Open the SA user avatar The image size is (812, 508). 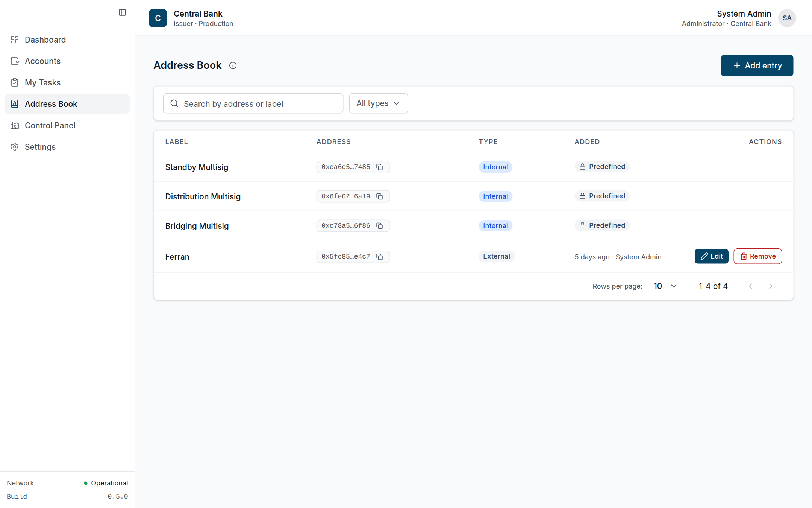point(787,18)
